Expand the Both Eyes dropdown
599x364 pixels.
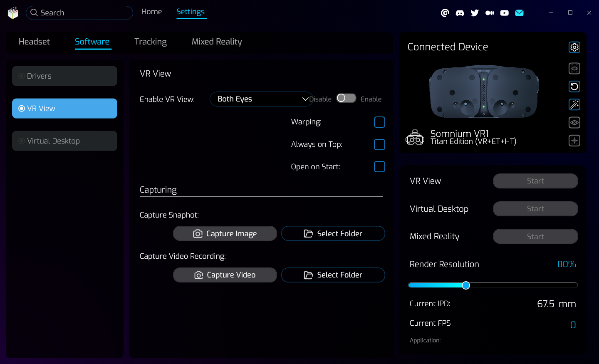261,99
